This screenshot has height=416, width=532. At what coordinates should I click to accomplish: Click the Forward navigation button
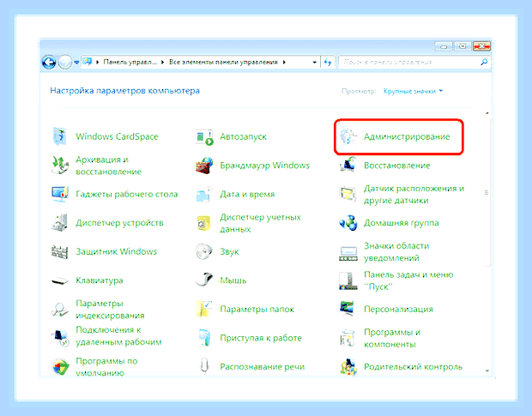(65, 63)
